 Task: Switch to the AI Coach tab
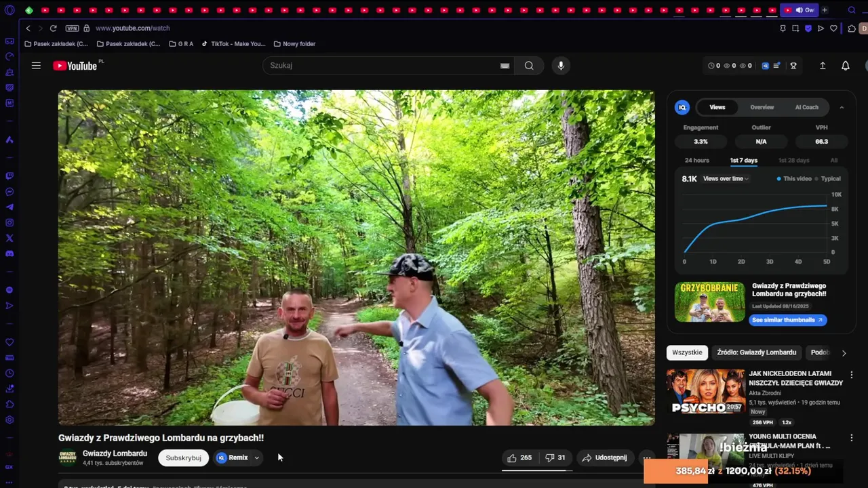click(807, 107)
